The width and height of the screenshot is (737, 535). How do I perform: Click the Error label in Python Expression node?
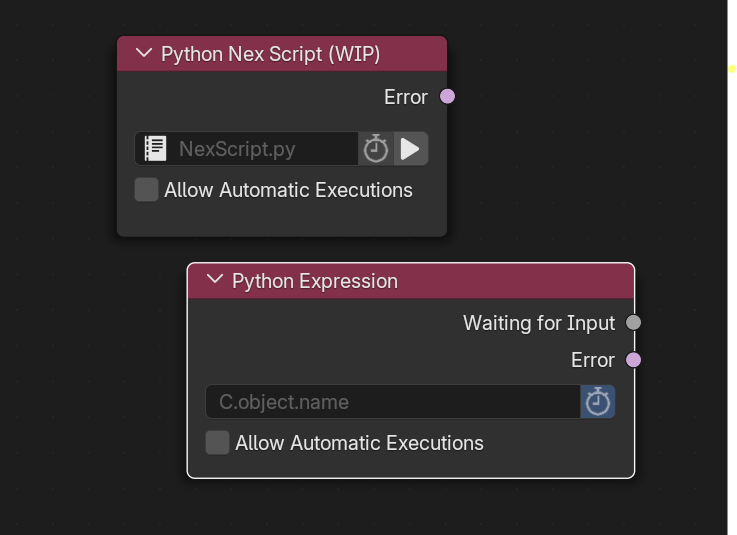click(593, 360)
